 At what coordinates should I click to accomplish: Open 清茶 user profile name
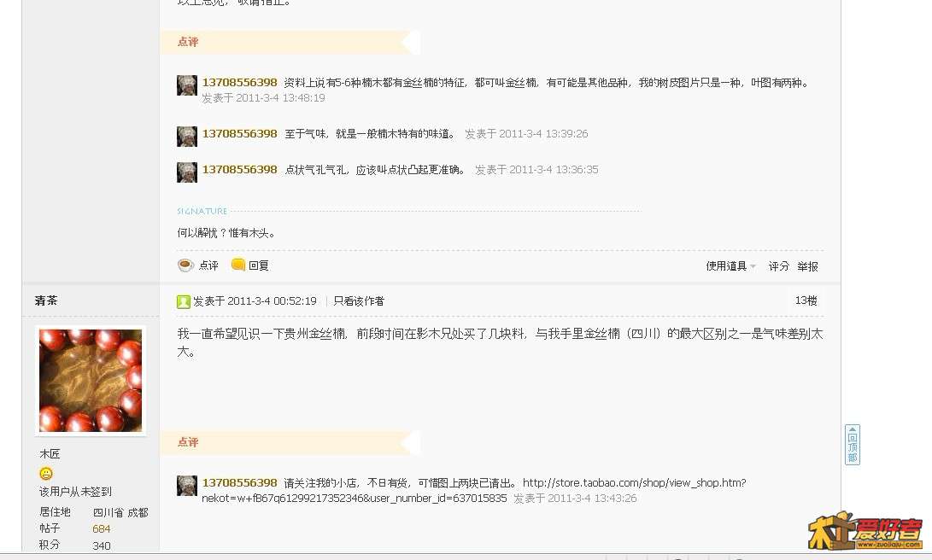click(x=46, y=300)
